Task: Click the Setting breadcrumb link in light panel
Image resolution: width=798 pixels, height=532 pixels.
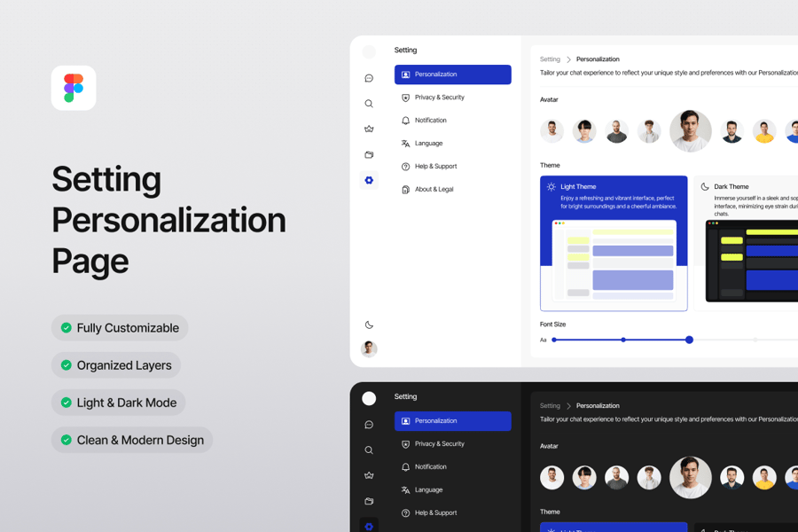Action: click(550, 59)
